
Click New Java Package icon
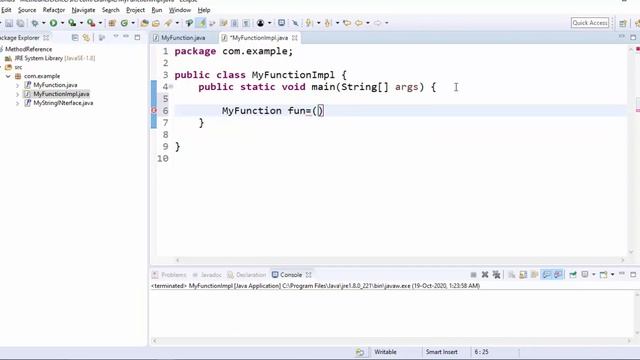[112, 23]
